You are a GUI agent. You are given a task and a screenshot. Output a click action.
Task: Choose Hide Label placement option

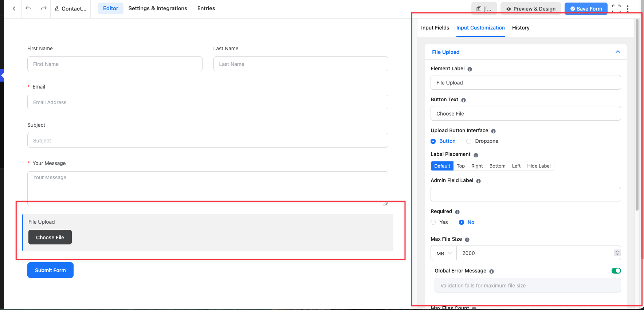[x=539, y=166]
